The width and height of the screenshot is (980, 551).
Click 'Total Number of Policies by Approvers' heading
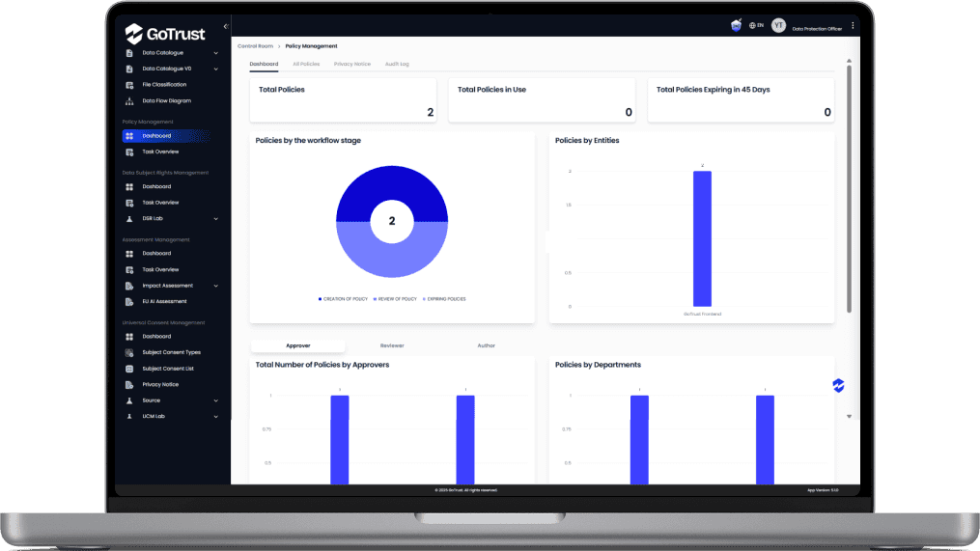pos(322,365)
